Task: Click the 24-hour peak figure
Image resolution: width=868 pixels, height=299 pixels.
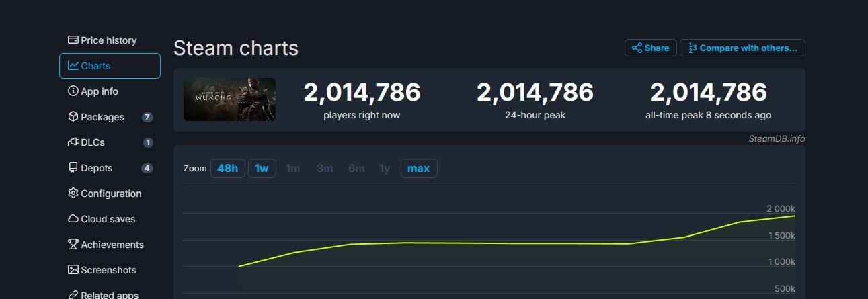Action: point(535,92)
